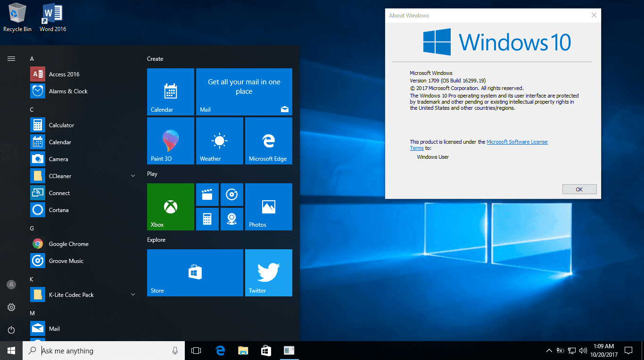This screenshot has height=360, width=644.
Task: Click the Explore tile group heading
Action: [x=156, y=240]
